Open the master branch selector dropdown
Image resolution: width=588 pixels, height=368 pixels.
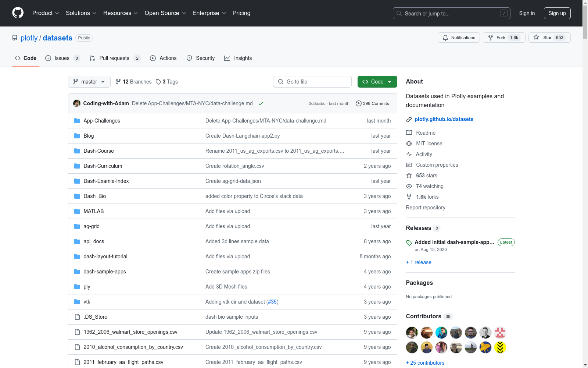coord(89,82)
